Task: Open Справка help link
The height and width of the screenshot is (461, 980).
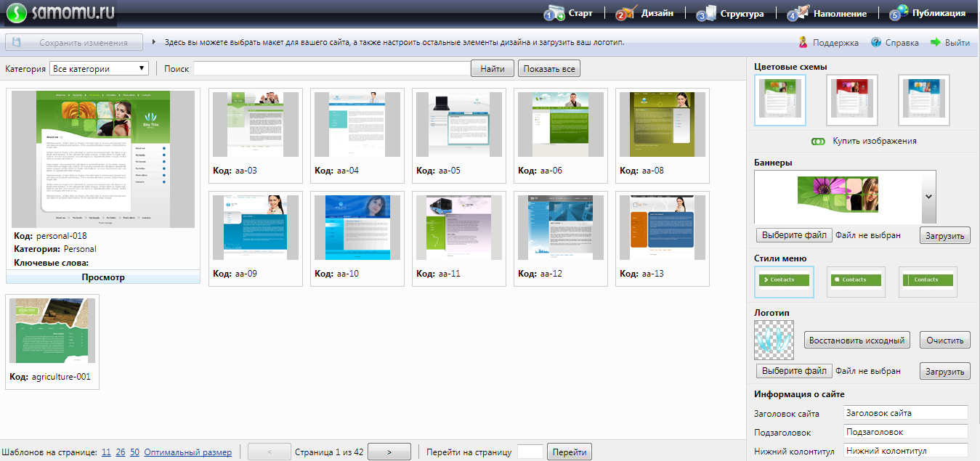Action: (895, 43)
